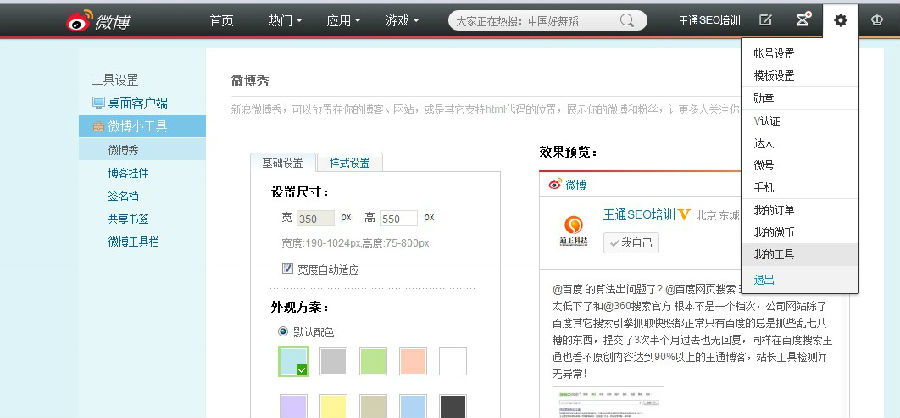Open the compose new post icon
900x418 pixels.
[x=765, y=20]
